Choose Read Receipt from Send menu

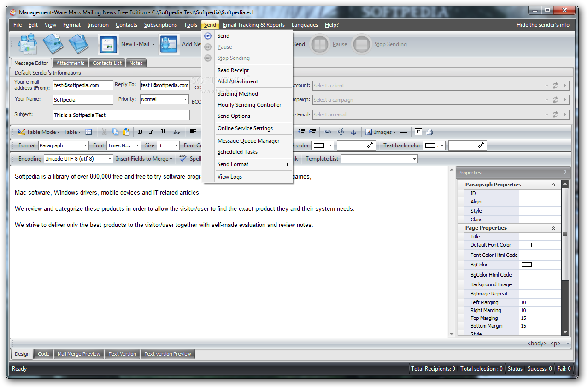click(233, 70)
